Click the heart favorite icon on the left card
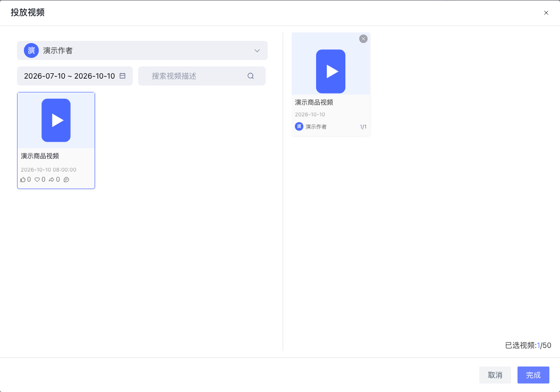Screen dimensions: 560x392 pyautogui.click(x=37, y=180)
